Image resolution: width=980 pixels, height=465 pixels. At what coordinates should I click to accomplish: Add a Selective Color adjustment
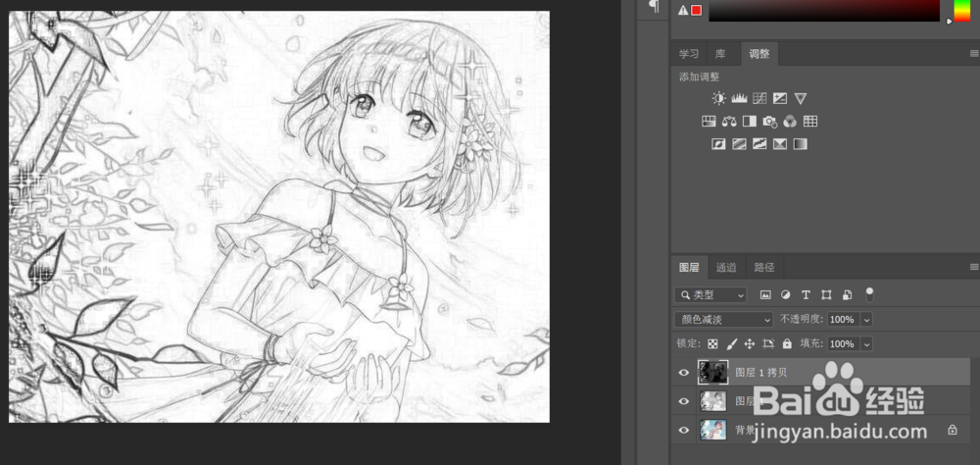(x=780, y=144)
